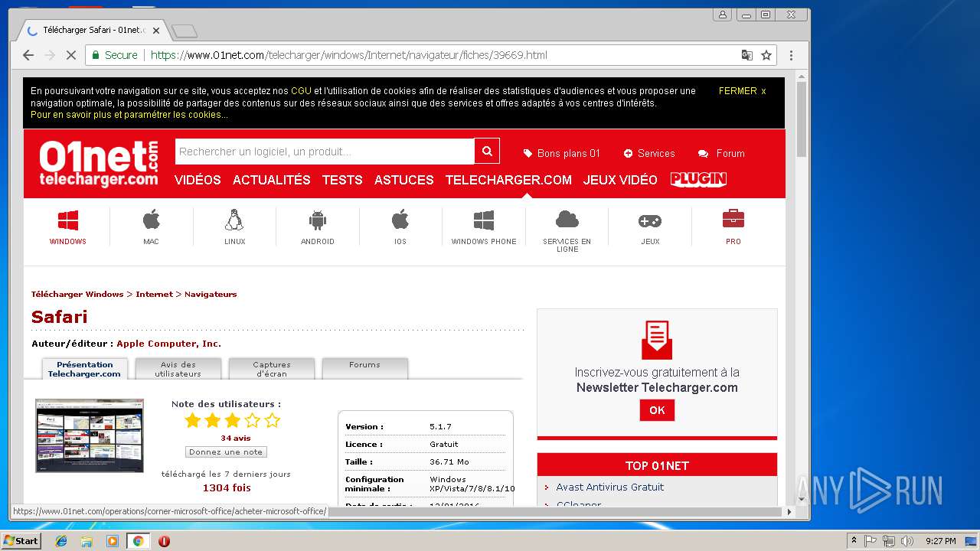The image size is (980, 551).
Task: Open the Actualités menu
Action: (272, 180)
